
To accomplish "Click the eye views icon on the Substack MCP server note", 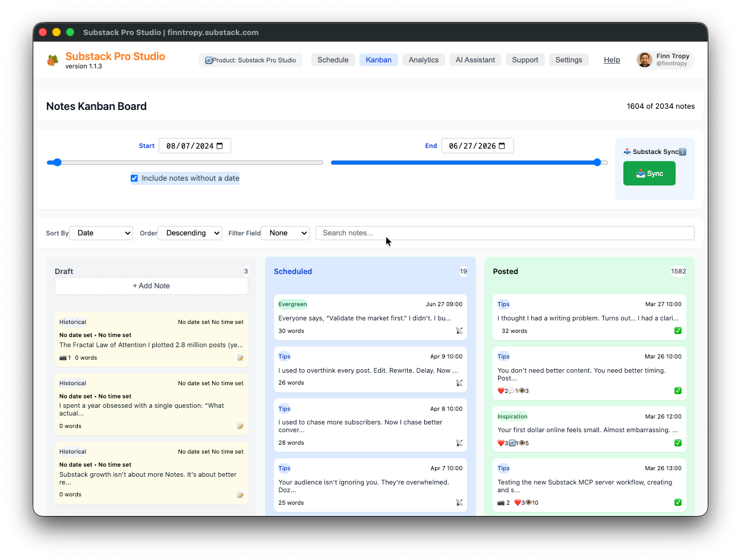I will coord(528,502).
